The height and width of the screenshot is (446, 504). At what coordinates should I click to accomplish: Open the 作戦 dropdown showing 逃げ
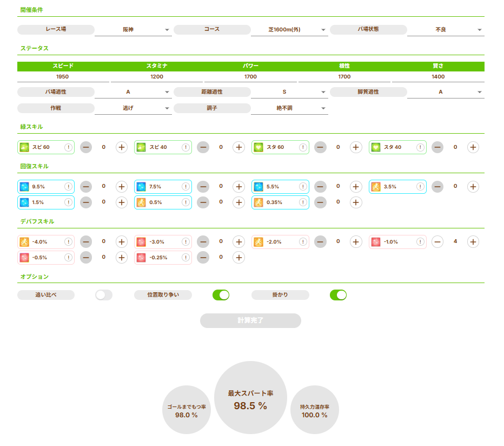click(133, 108)
